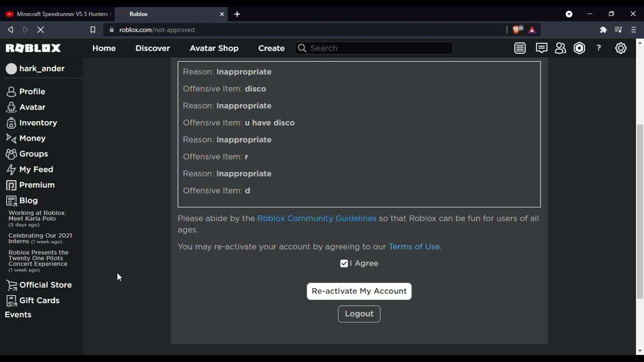Click the hark_ander avatar circle

[x=11, y=69]
